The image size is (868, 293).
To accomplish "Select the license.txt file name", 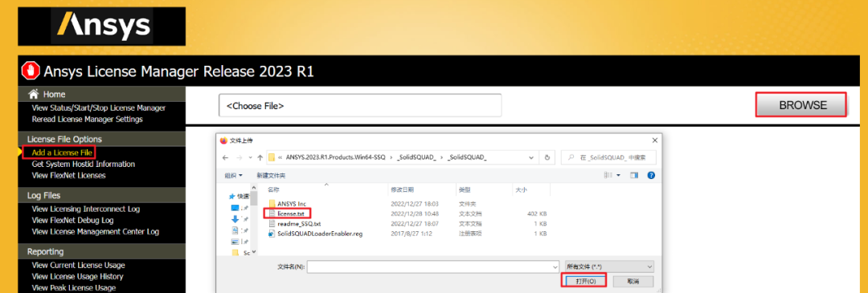I will [291, 214].
